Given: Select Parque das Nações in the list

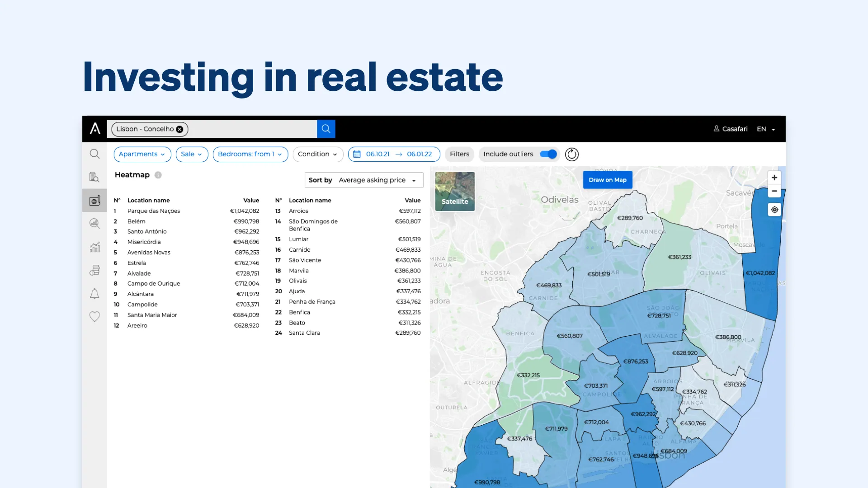Looking at the screenshot, I should click(187, 211).
